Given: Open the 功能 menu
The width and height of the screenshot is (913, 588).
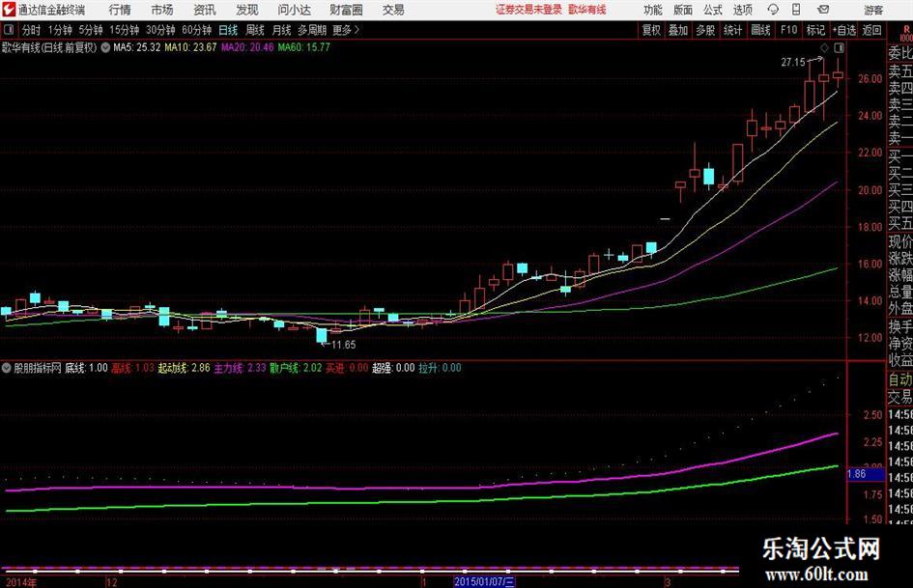Looking at the screenshot, I should coord(653,10).
